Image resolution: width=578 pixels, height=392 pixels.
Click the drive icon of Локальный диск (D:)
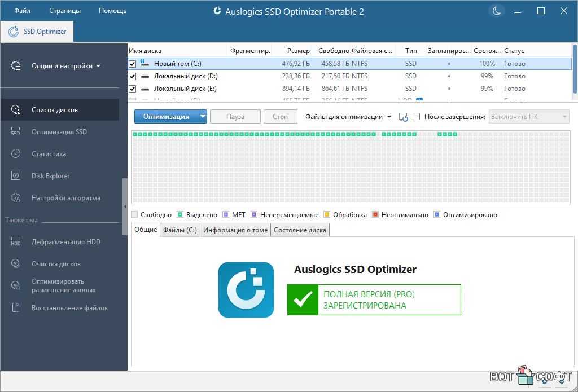click(x=144, y=76)
